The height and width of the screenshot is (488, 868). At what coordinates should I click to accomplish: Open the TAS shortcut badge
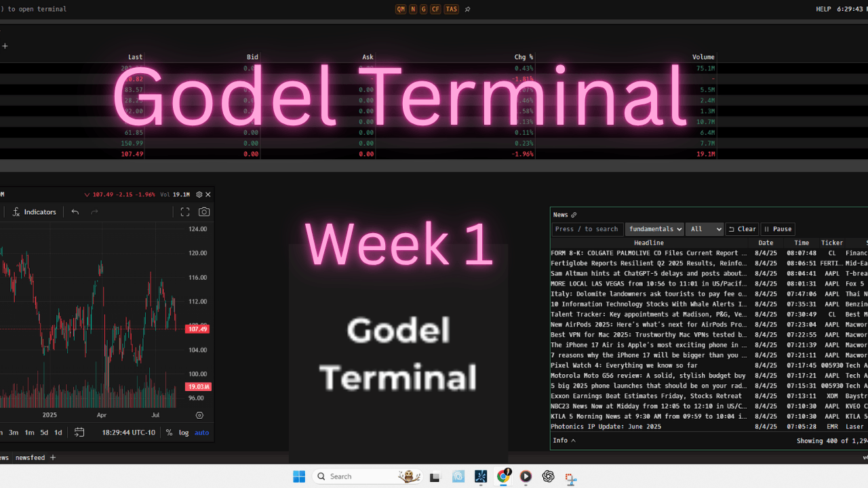coord(451,9)
